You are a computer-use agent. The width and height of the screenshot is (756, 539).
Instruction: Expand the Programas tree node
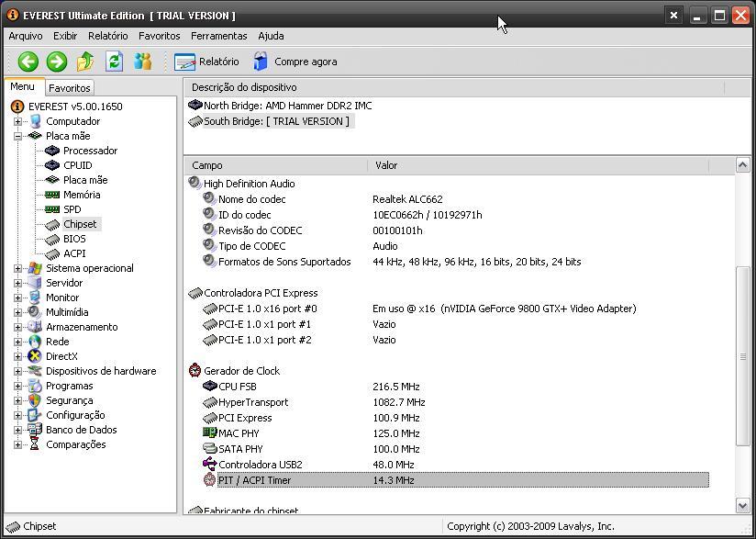17,386
